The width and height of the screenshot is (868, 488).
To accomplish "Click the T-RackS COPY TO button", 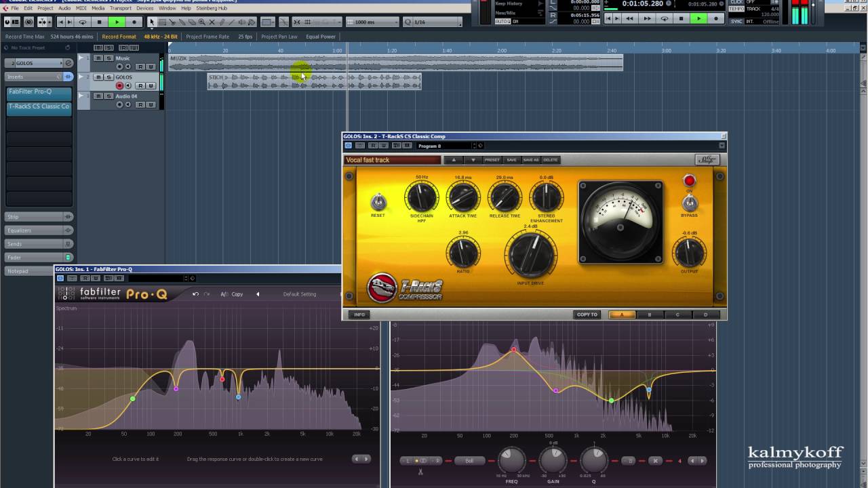I will (587, 314).
